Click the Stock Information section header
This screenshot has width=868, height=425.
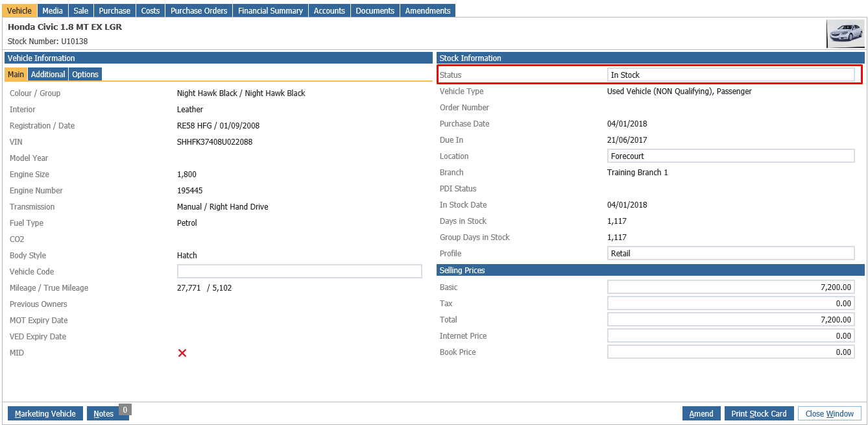(651, 58)
